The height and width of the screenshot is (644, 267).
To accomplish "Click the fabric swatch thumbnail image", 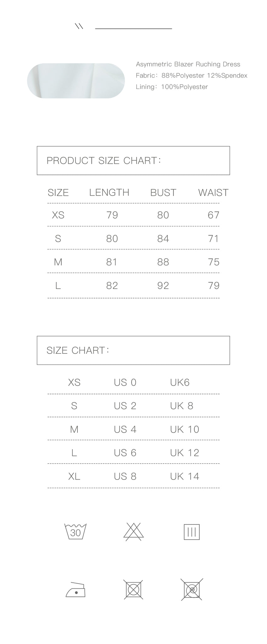I will pos(76,81).
